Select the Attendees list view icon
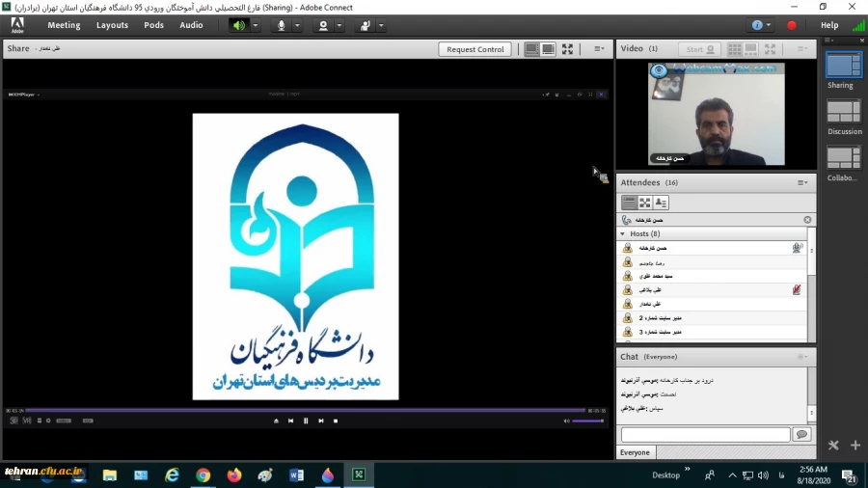Image resolution: width=868 pixels, height=488 pixels. pos(629,203)
